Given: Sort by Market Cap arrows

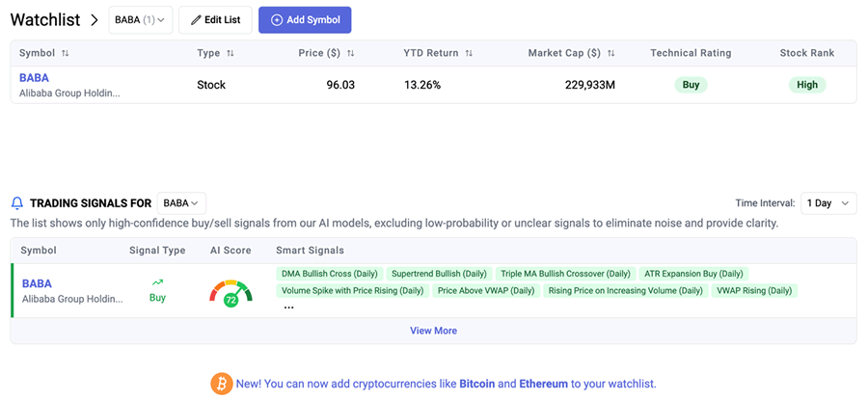Looking at the screenshot, I should (611, 53).
